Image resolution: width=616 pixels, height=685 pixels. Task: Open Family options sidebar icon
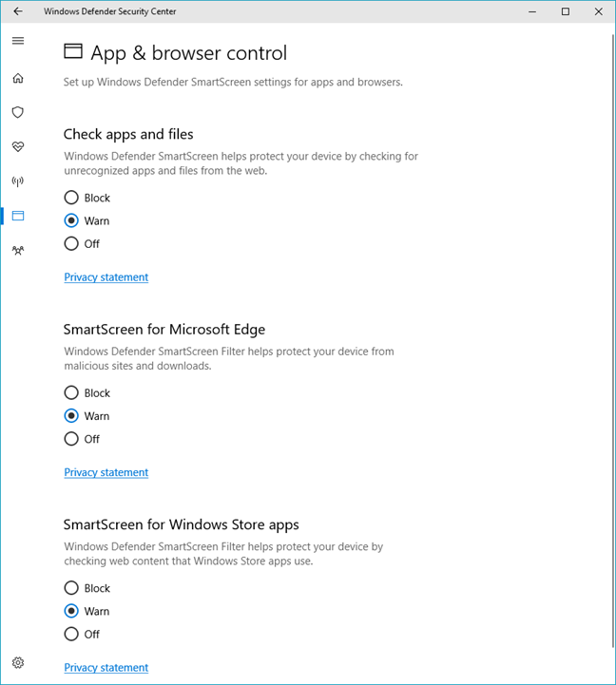18,250
